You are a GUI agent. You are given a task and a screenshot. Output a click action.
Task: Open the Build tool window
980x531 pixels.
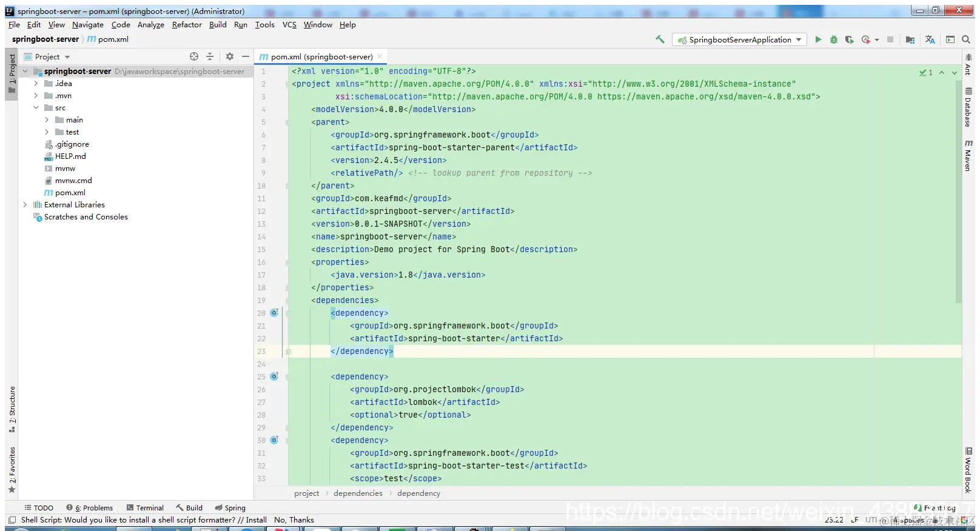point(189,508)
